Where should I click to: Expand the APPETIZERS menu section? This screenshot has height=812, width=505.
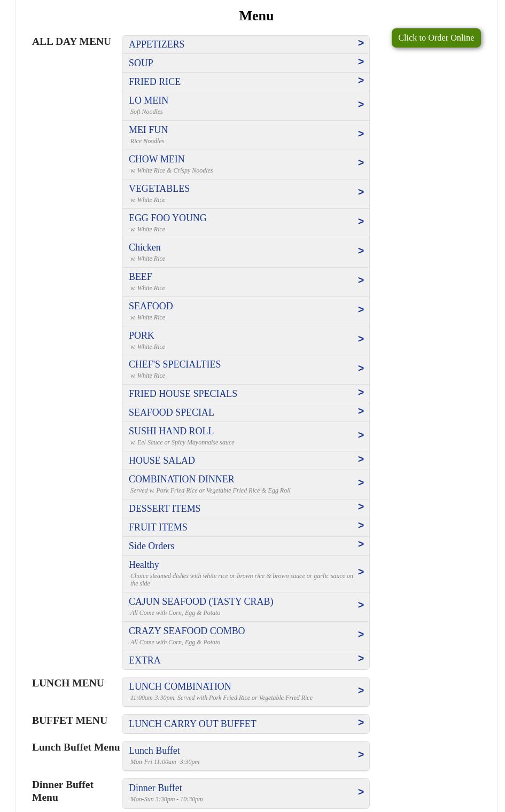tap(157, 44)
